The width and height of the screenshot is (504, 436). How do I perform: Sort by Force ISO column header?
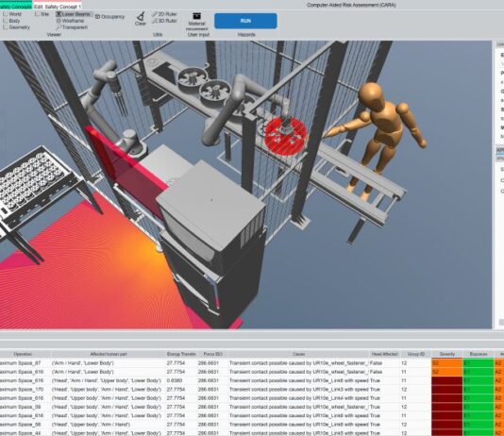[x=212, y=354]
